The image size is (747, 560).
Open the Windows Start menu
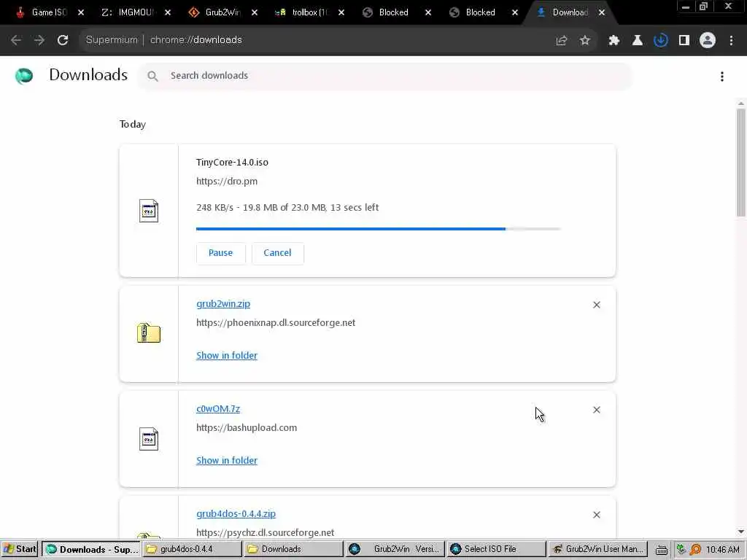tap(20, 549)
